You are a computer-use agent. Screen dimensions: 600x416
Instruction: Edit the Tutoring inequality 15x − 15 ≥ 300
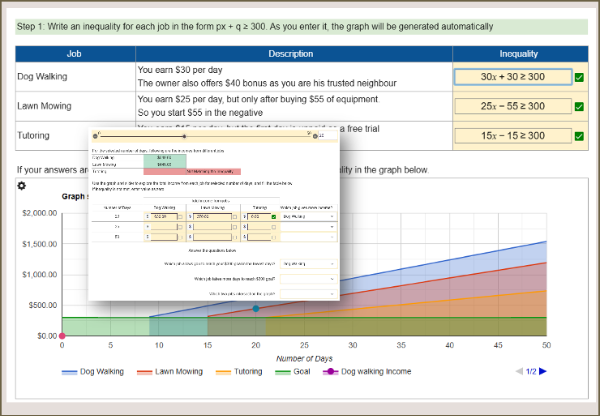tap(513, 135)
